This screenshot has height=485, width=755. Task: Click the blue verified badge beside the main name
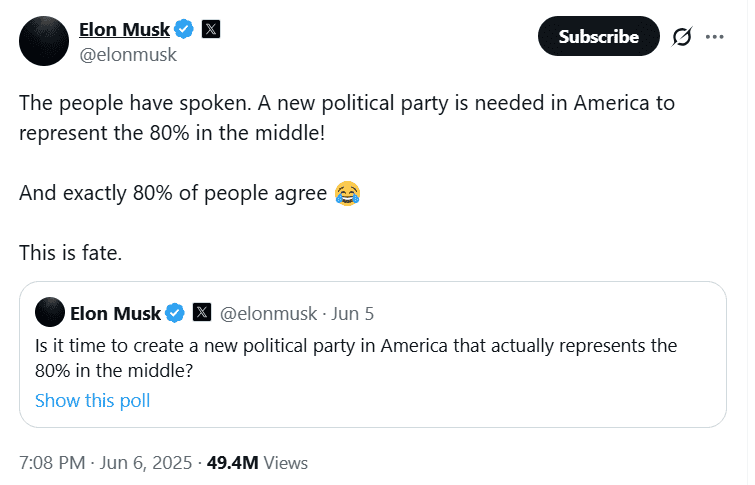pyautogui.click(x=186, y=29)
